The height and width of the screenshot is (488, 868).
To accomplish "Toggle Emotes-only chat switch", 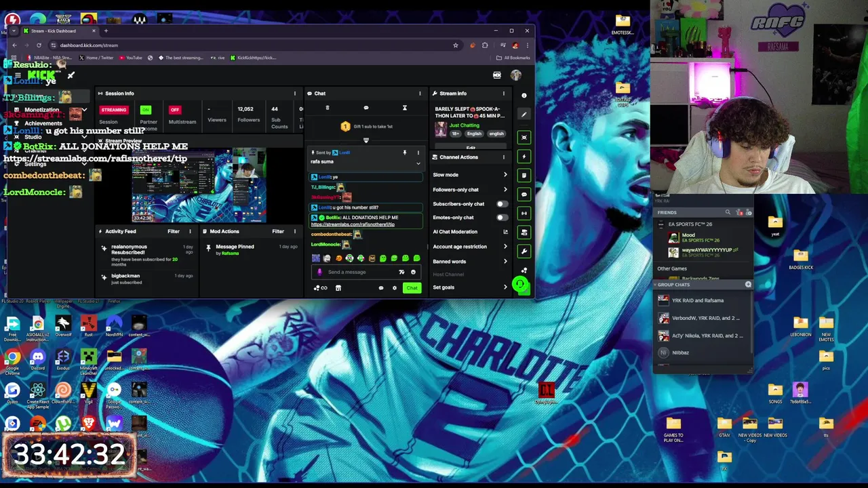I will point(501,218).
